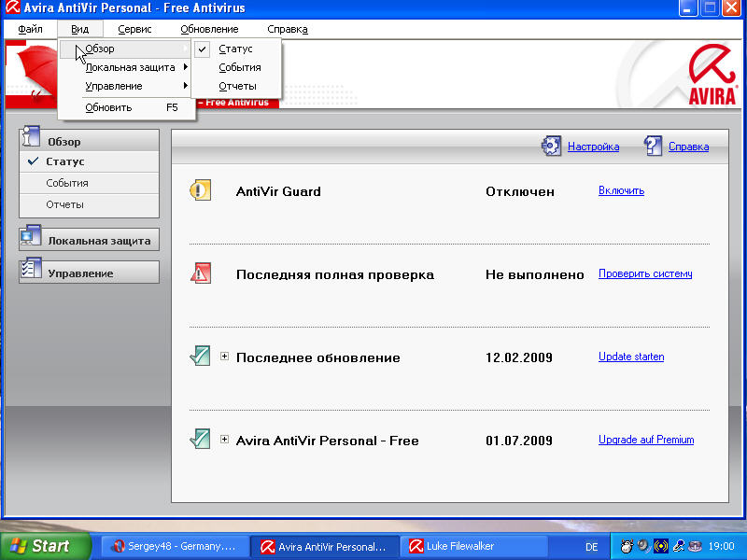The width and height of the screenshot is (747, 560).
Task: Minimize the Avira AntiVir window
Action: coord(688,7)
